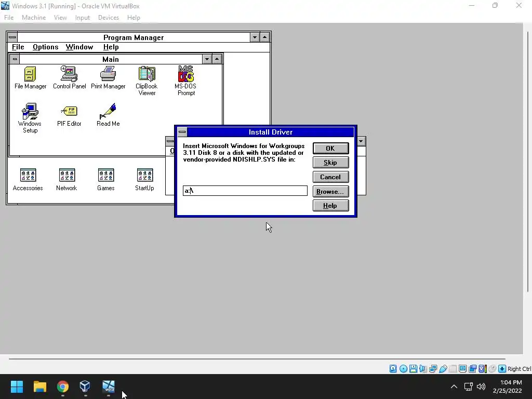Click the Windows 3.1 VM taskbar icon
This screenshot has width=532, height=399.
[x=109, y=387]
